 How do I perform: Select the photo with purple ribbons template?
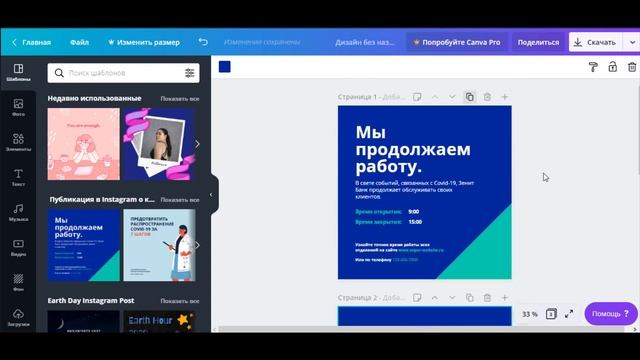coord(159,144)
